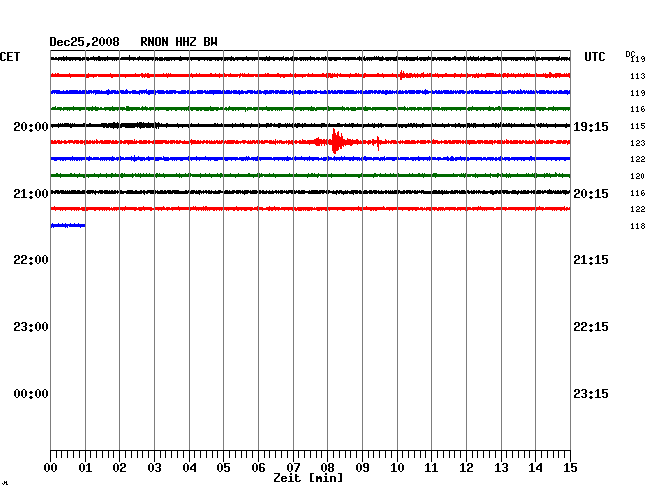
Task: Click minute tick label 02
Action: point(119,468)
